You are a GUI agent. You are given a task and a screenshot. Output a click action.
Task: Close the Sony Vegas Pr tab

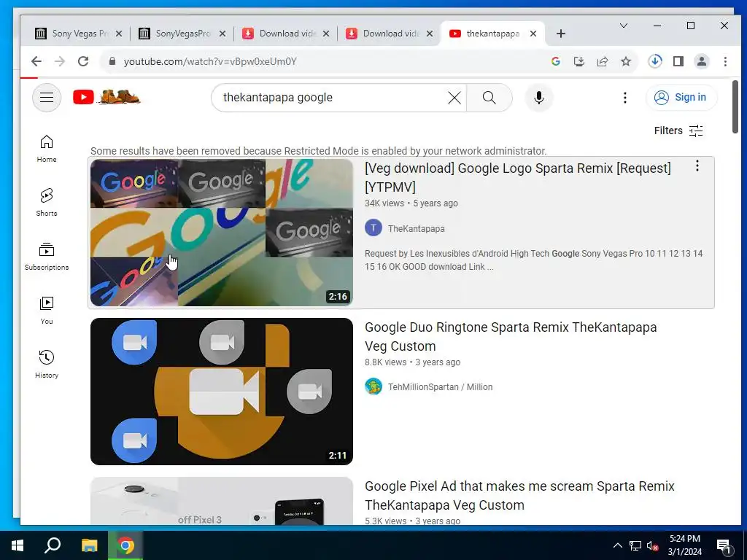119,34
